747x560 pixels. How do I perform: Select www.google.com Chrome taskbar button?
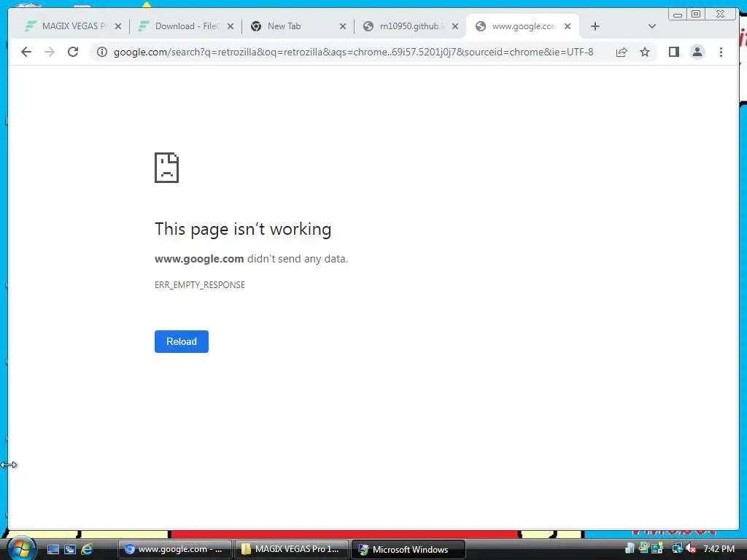[175, 549]
